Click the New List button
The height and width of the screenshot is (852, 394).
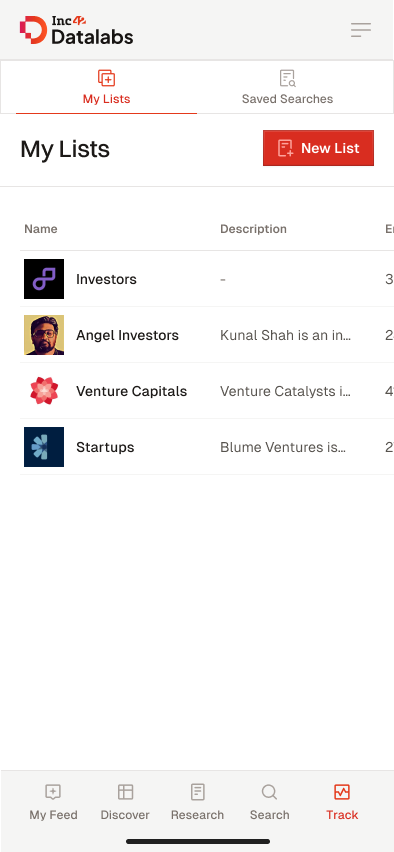[x=318, y=148]
